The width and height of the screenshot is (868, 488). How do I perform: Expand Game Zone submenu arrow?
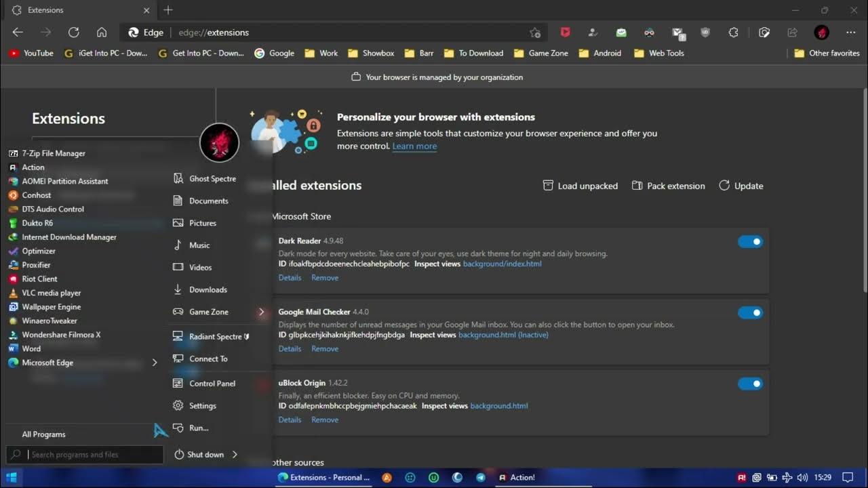point(261,312)
